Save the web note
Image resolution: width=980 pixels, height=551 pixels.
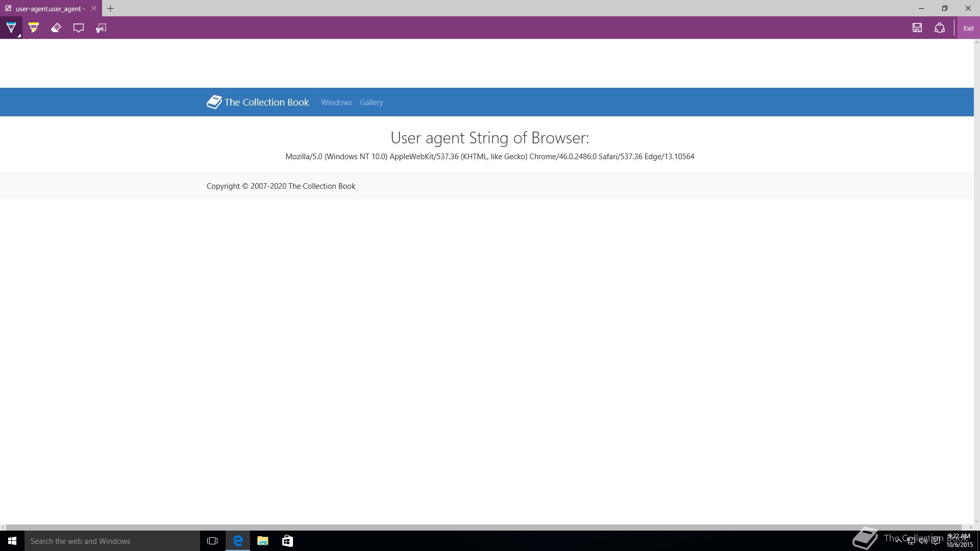coord(917,28)
